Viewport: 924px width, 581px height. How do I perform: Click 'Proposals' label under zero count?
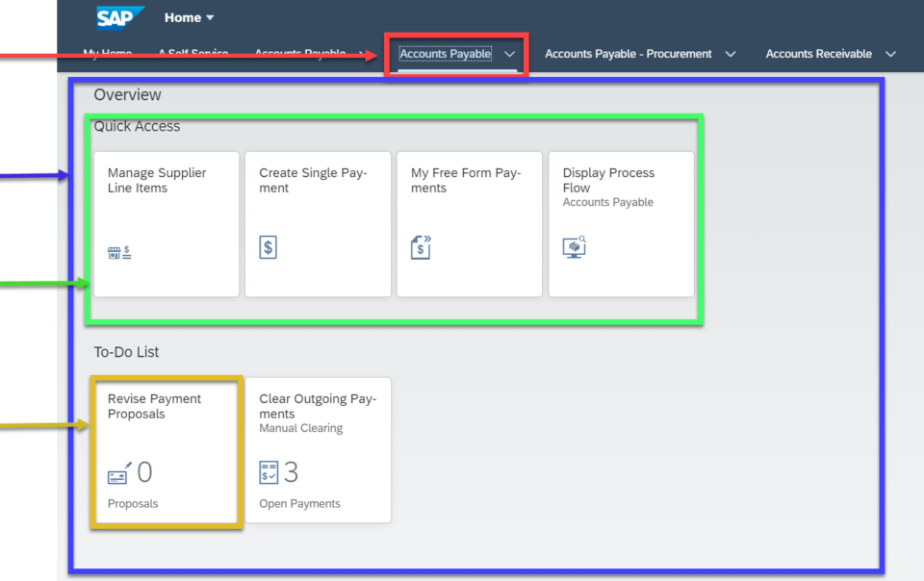click(x=133, y=504)
